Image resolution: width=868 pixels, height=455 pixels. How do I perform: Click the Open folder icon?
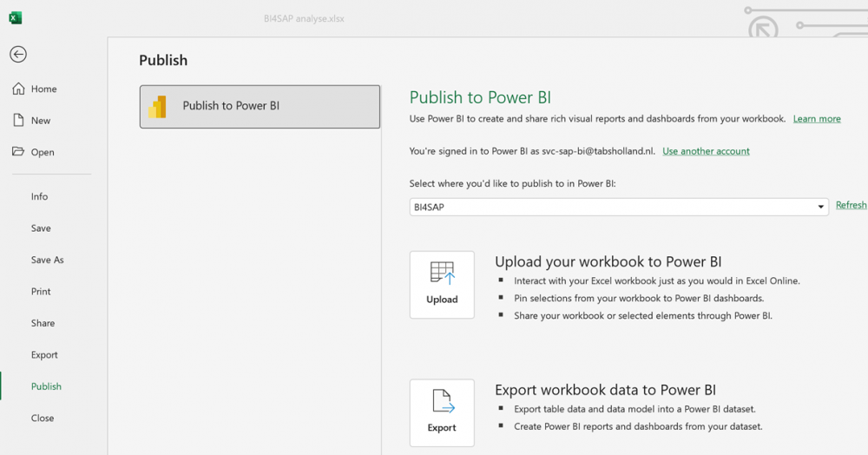click(18, 152)
